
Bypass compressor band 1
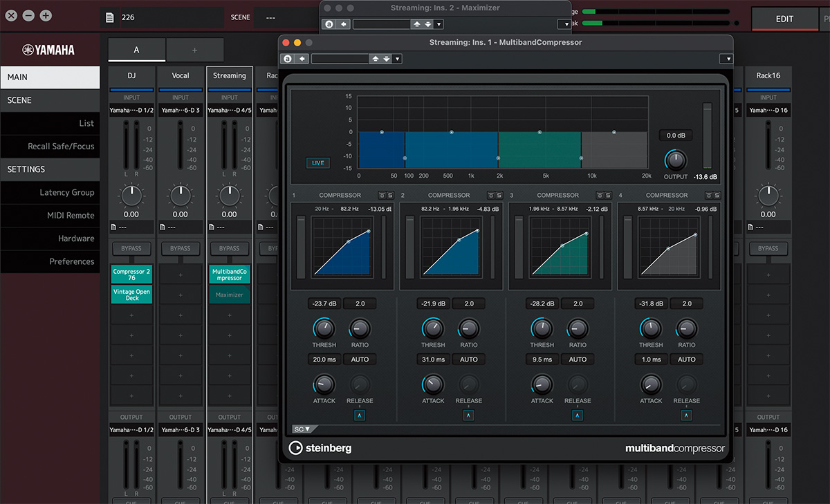coord(381,195)
